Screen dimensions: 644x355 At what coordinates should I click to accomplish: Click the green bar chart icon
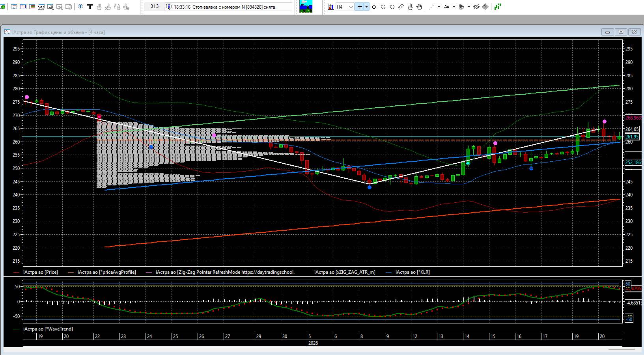[498, 7]
